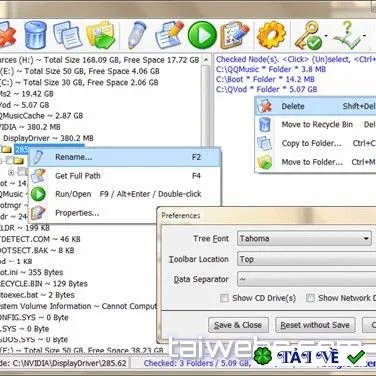Open the Data Separator combo box

307,279
